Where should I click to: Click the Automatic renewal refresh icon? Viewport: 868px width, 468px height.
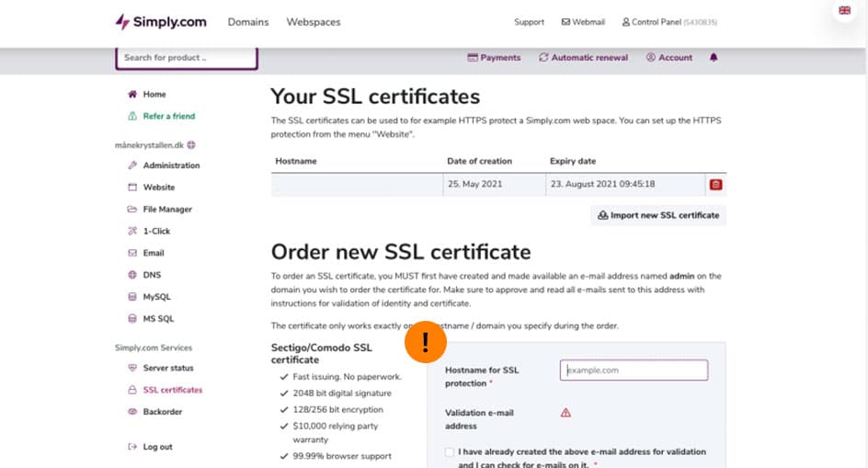(543, 57)
